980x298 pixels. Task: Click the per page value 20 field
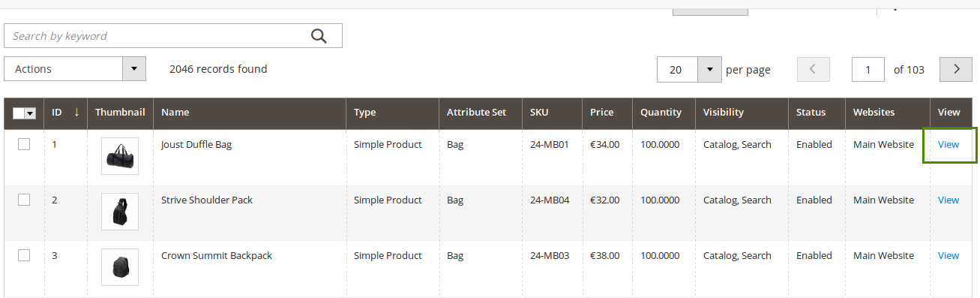tap(677, 69)
